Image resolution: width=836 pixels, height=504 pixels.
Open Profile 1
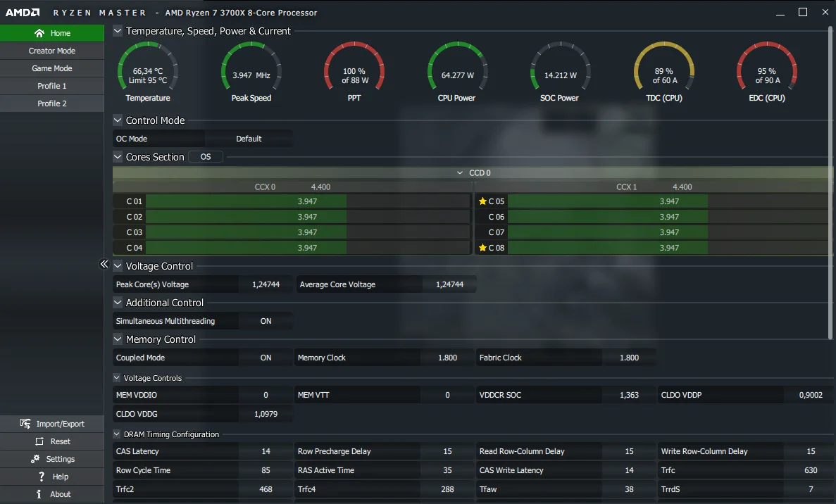tap(52, 86)
